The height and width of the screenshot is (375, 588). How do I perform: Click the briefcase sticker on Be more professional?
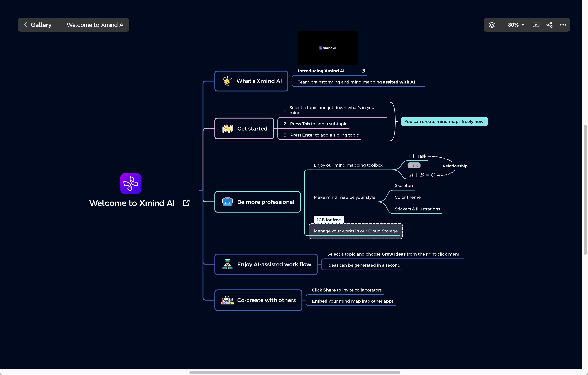tap(227, 202)
